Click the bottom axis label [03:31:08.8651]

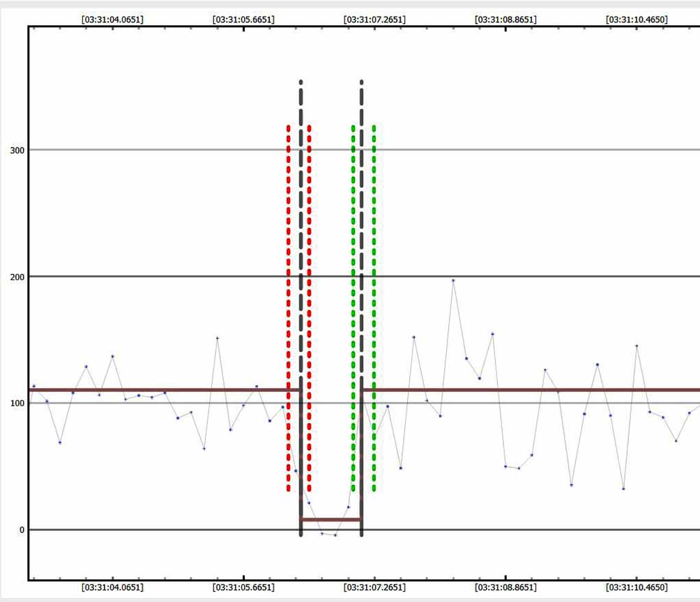505,587
